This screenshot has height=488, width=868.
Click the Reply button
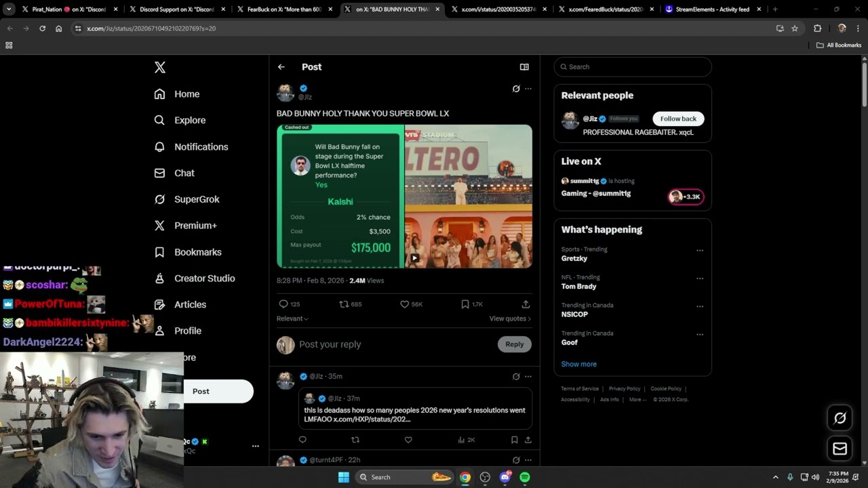pos(515,344)
